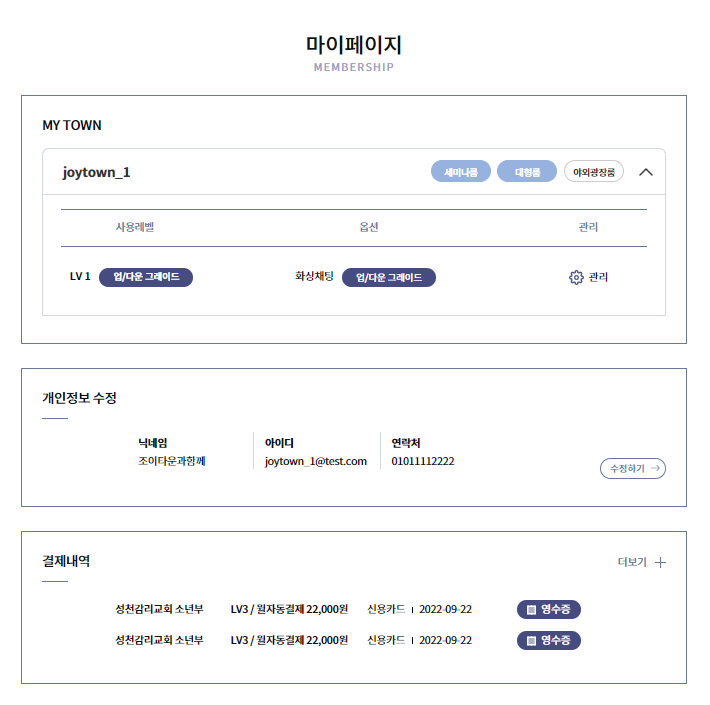Open the second payment's 영수증 receipt
710x705 pixels.
point(549,640)
